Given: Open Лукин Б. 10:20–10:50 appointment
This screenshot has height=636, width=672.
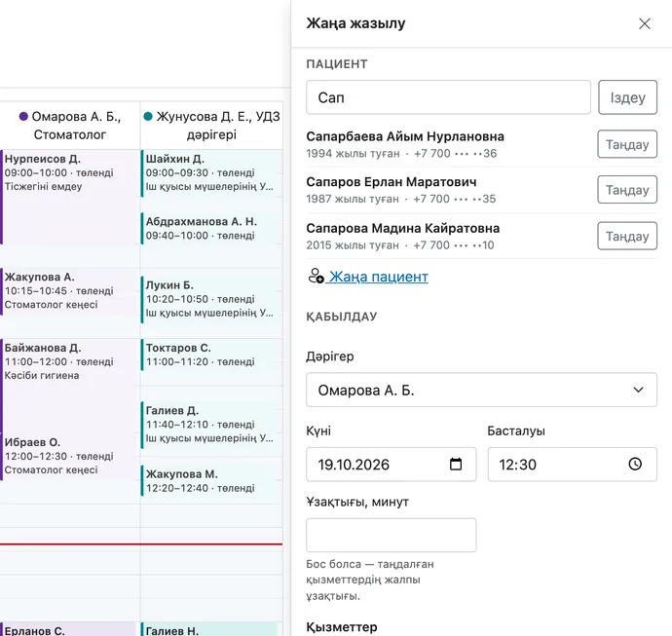Looking at the screenshot, I should (211, 300).
